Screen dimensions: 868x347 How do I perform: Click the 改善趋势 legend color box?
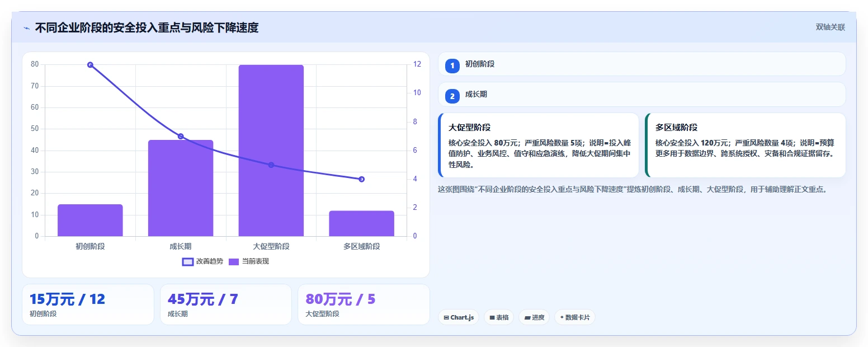[x=188, y=261]
